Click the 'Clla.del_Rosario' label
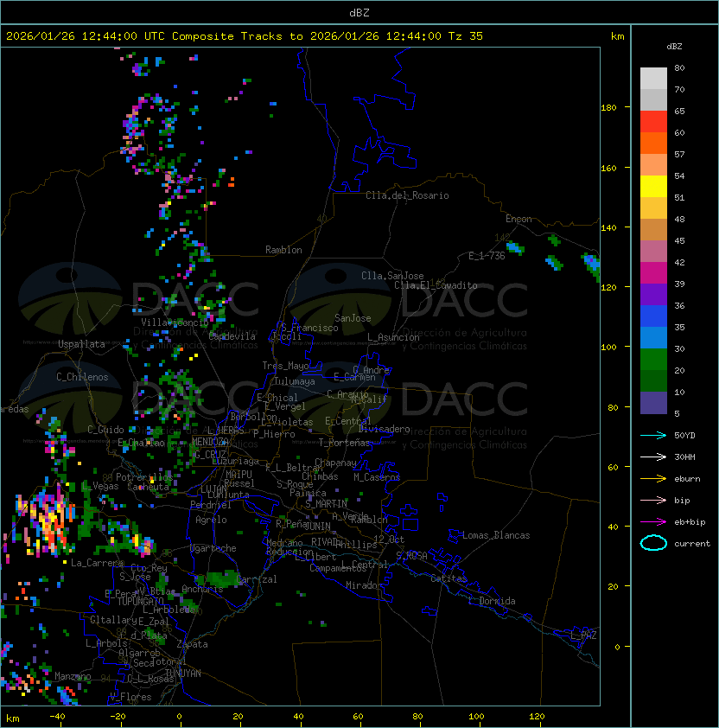The height and width of the screenshot is (728, 719). pyautogui.click(x=407, y=195)
